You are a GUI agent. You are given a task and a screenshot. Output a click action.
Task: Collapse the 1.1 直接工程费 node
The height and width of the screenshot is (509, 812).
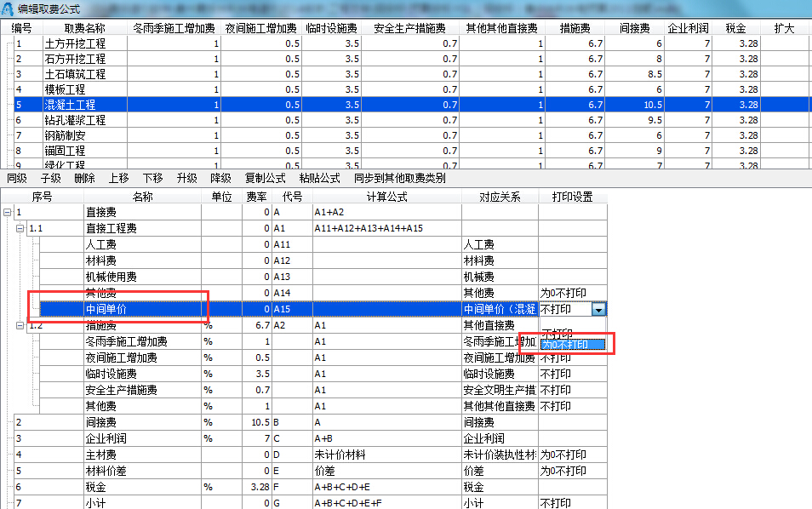coord(20,228)
